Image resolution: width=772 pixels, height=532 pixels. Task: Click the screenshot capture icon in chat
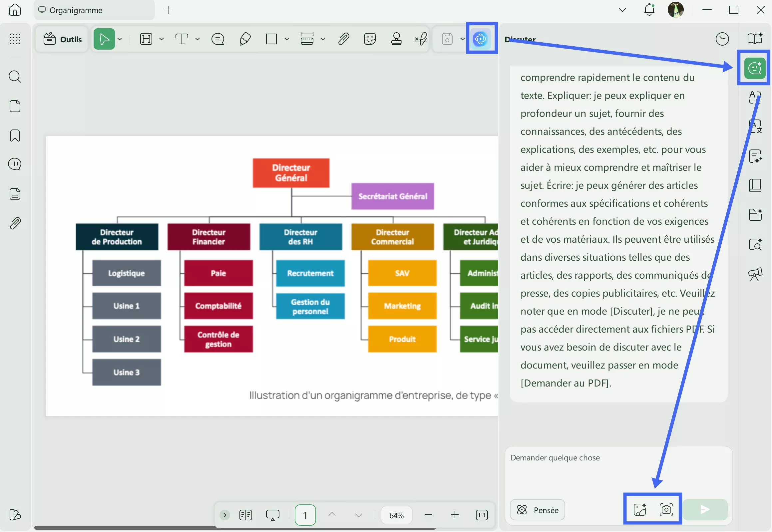pyautogui.click(x=666, y=509)
